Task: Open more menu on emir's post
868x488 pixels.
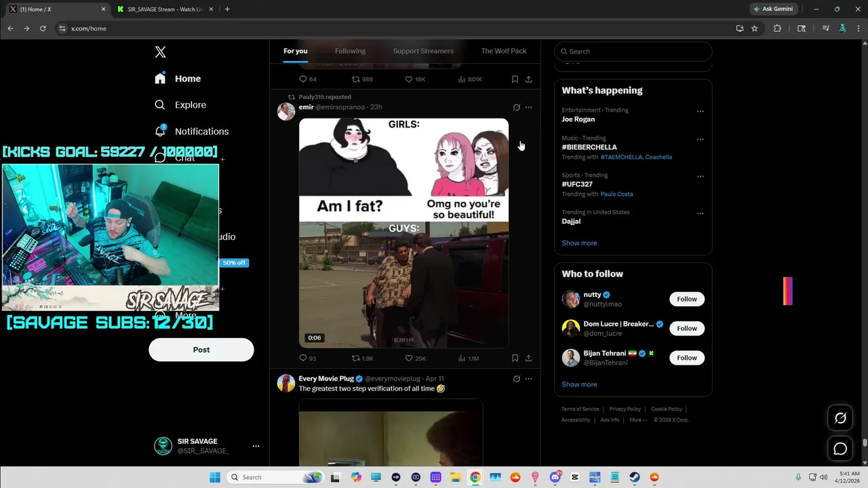Action: click(529, 107)
